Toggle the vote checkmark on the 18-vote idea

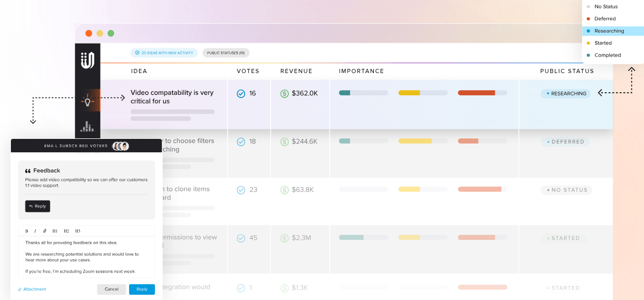coord(241,141)
